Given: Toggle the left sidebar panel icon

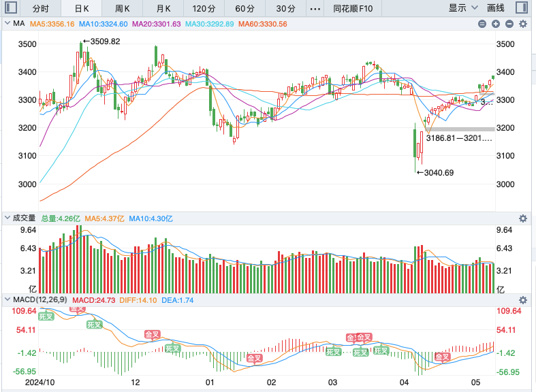Looking at the screenshot, I should point(11,7).
